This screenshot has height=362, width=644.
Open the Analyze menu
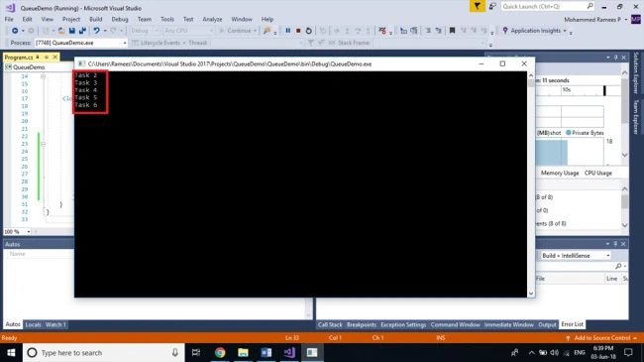[x=212, y=19]
